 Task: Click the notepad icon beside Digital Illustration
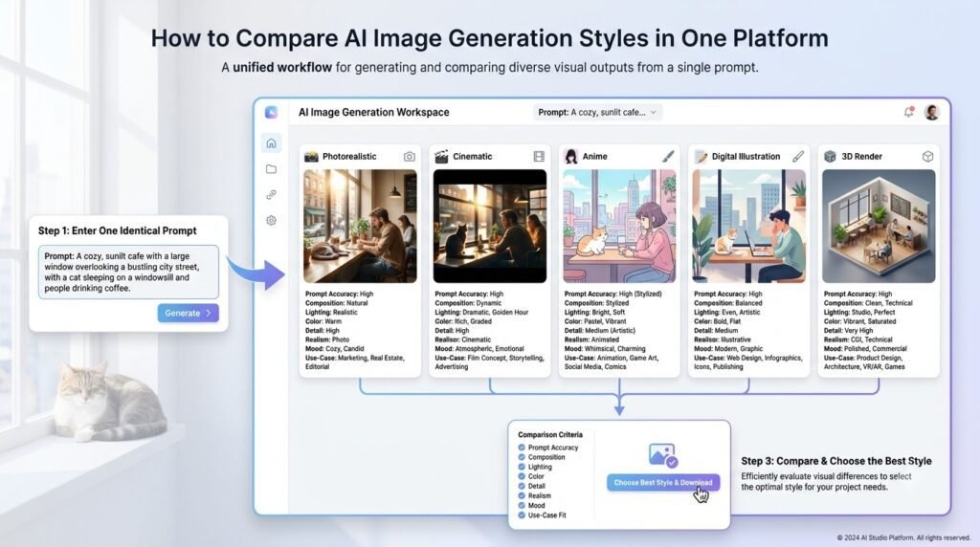click(702, 156)
